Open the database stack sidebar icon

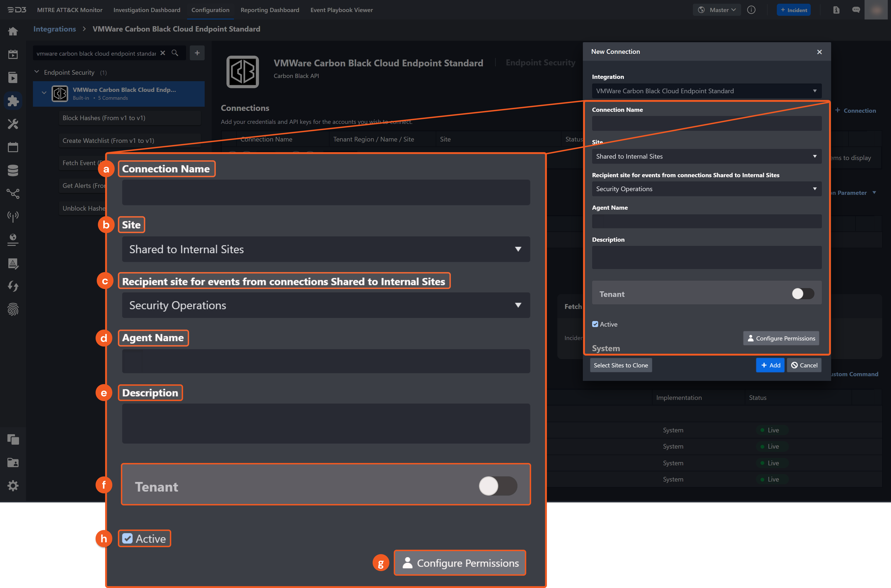13,170
